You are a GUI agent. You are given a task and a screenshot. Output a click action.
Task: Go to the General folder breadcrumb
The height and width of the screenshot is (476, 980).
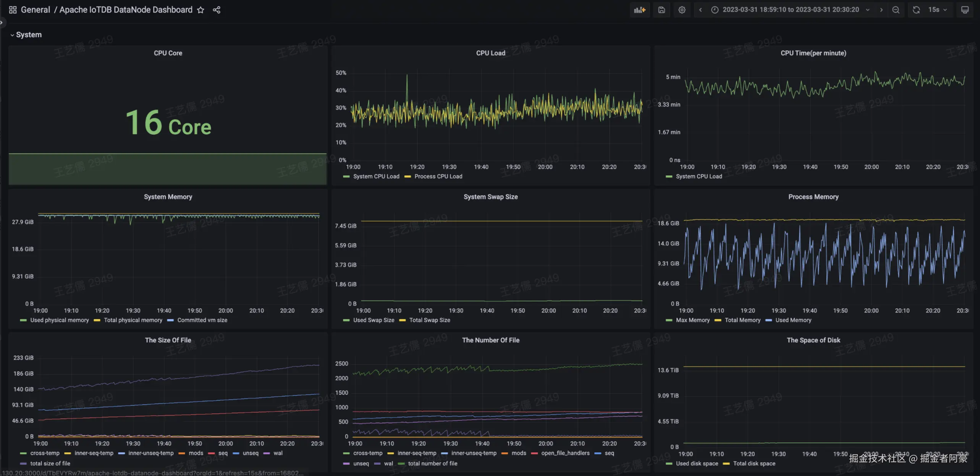[35, 10]
